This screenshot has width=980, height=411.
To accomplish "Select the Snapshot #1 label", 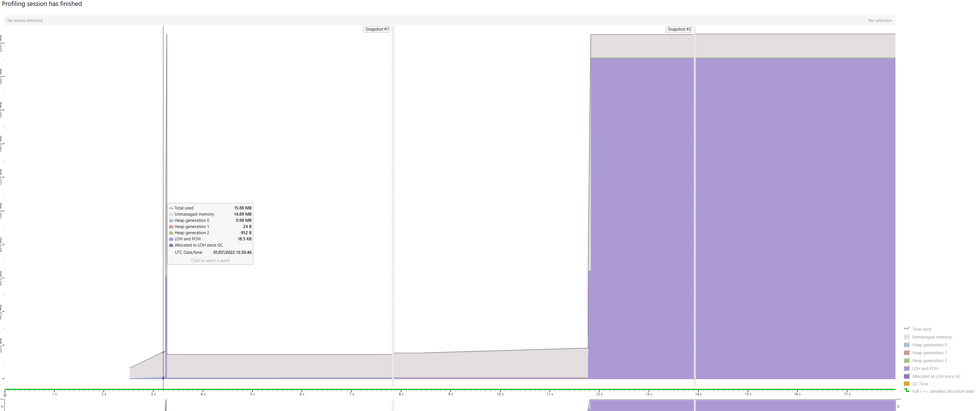I will point(377,29).
